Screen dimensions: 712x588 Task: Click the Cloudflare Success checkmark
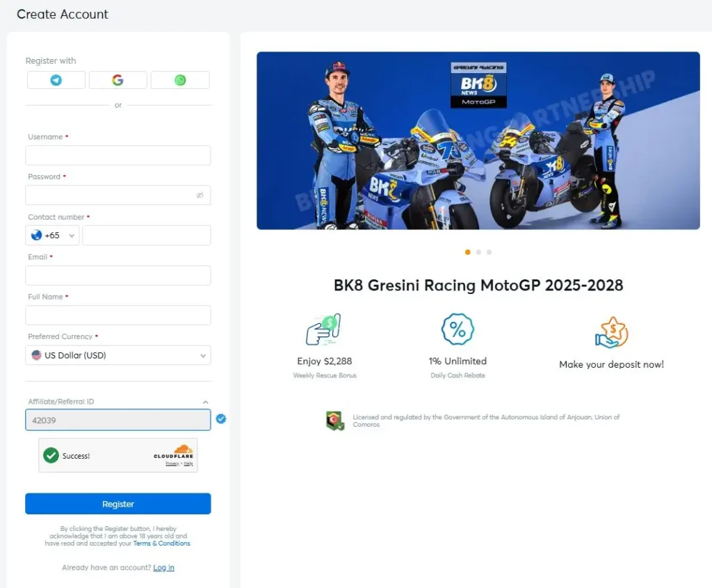click(x=51, y=455)
